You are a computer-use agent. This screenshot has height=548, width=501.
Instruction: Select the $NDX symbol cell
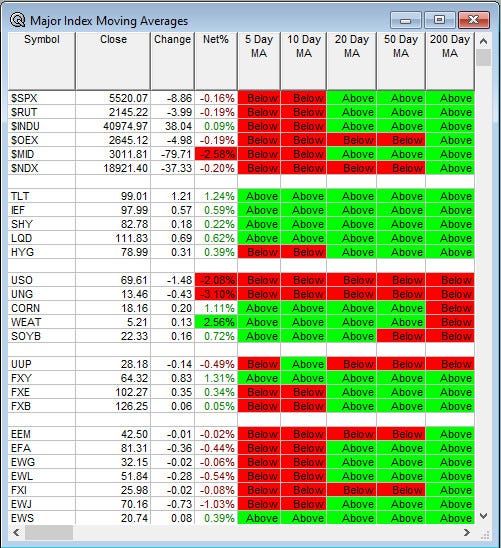(x=42, y=168)
